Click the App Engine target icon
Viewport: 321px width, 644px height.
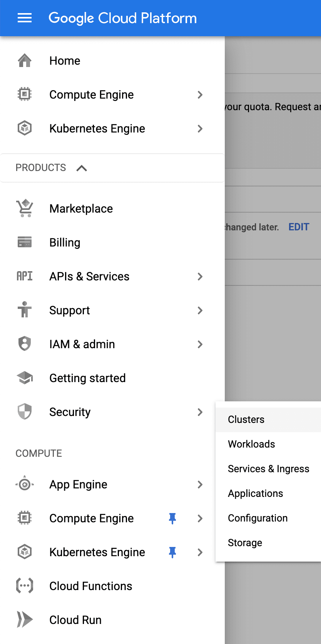[x=25, y=484]
